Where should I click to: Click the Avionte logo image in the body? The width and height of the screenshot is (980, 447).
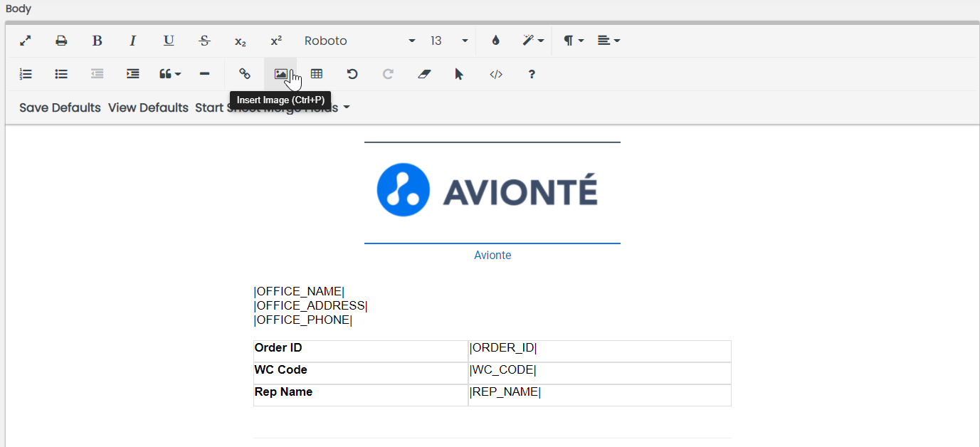coord(488,190)
